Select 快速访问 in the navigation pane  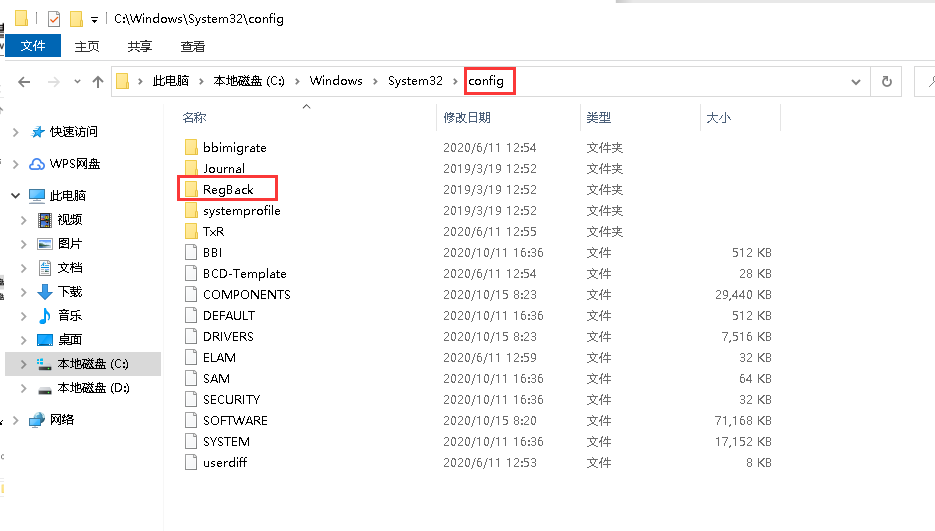[73, 131]
